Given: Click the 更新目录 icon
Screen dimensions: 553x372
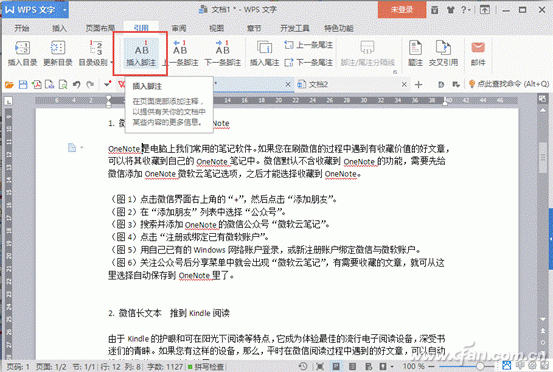Looking at the screenshot, I should pos(58,54).
